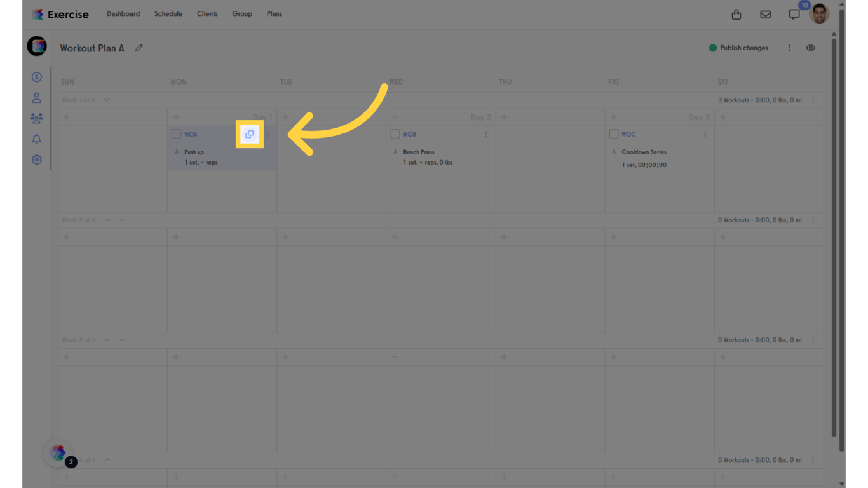Select the WOA workout checkbox
The width and height of the screenshot is (868, 488).
pos(176,134)
